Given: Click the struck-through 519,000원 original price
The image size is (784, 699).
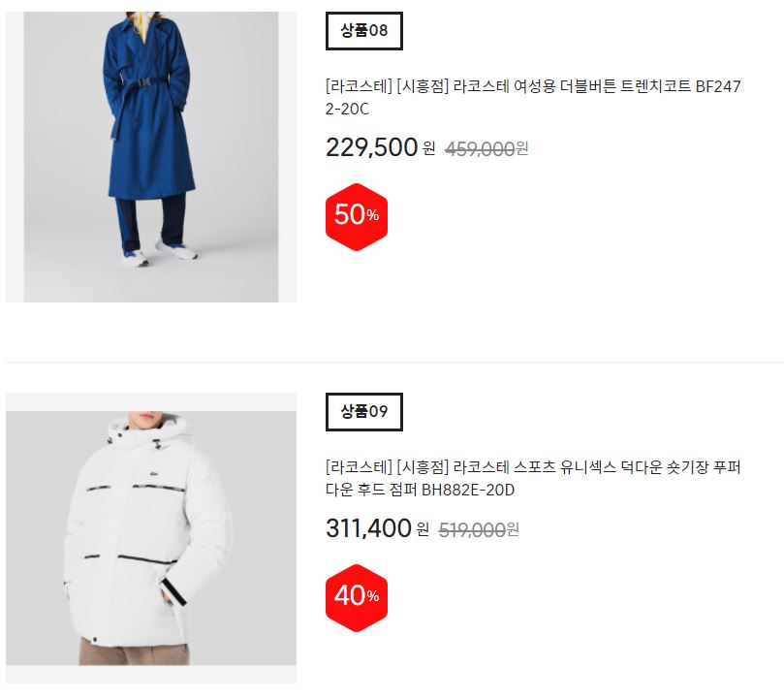Looking at the screenshot, I should click(x=479, y=529).
